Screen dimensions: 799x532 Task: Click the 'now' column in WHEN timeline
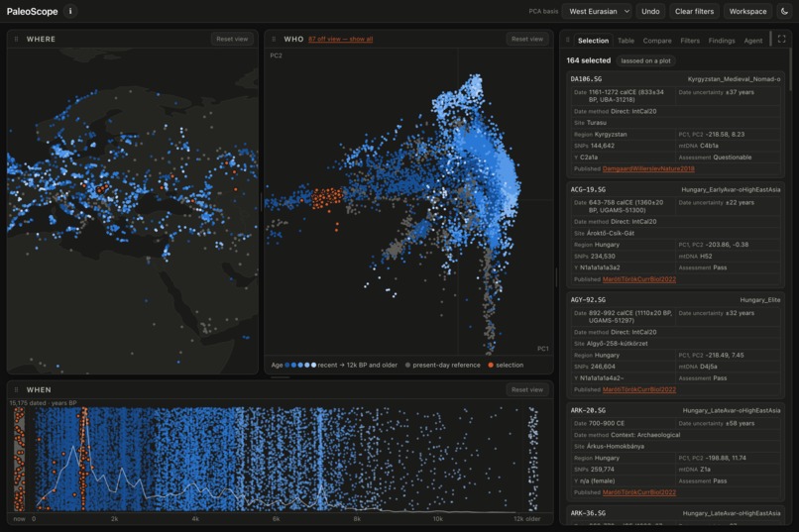click(19, 460)
